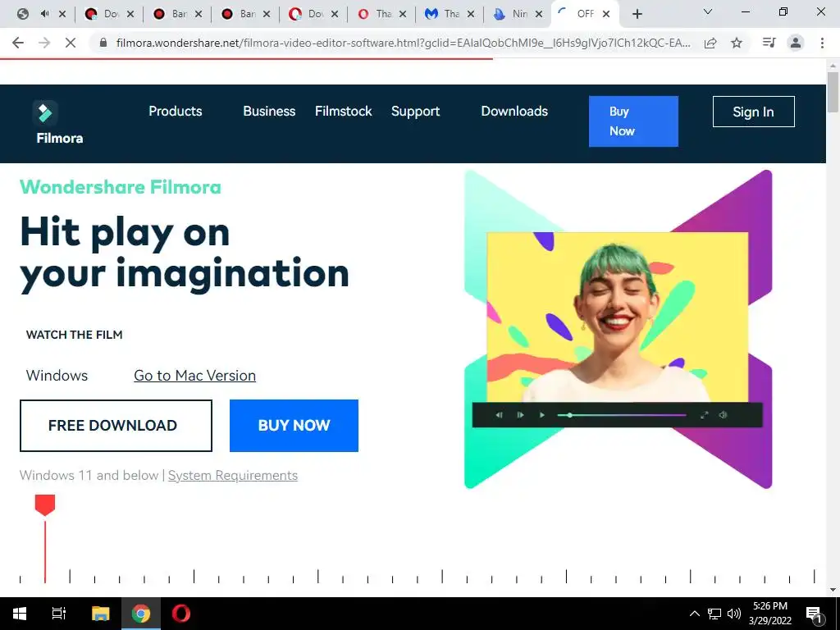840x630 pixels.
Task: Open the Downloads menu
Action: tap(514, 111)
